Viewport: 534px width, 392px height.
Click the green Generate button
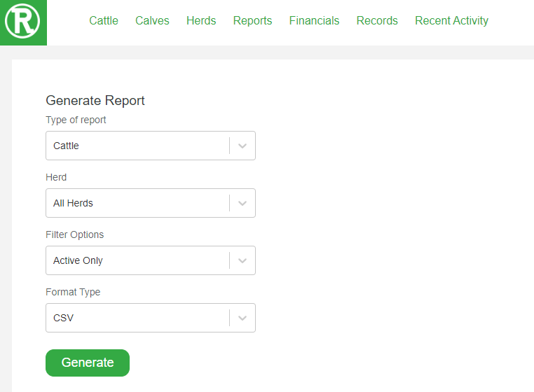(88, 363)
